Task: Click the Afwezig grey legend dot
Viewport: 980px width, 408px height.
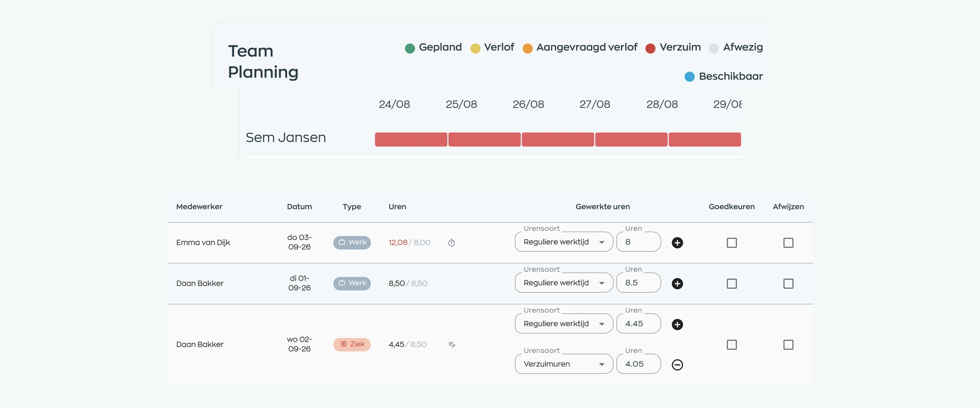Action: point(714,48)
